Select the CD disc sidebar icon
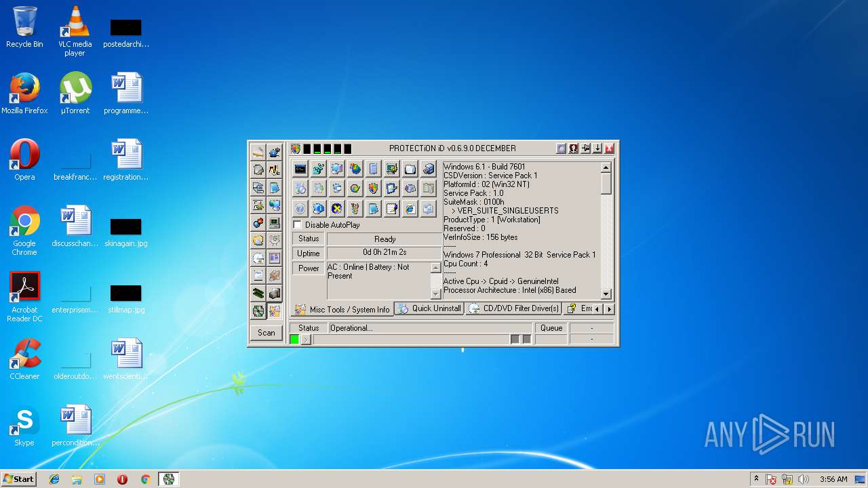The width and height of the screenshot is (868, 488). (258, 258)
